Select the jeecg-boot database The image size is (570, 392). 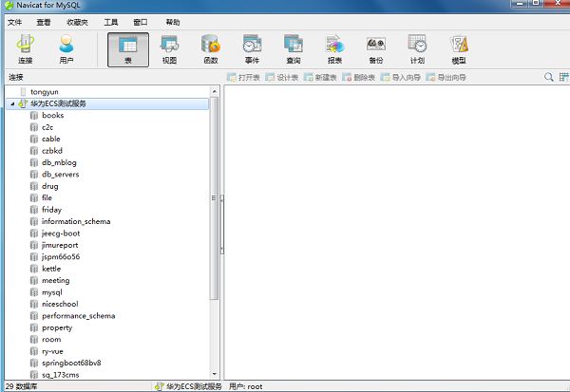(61, 233)
